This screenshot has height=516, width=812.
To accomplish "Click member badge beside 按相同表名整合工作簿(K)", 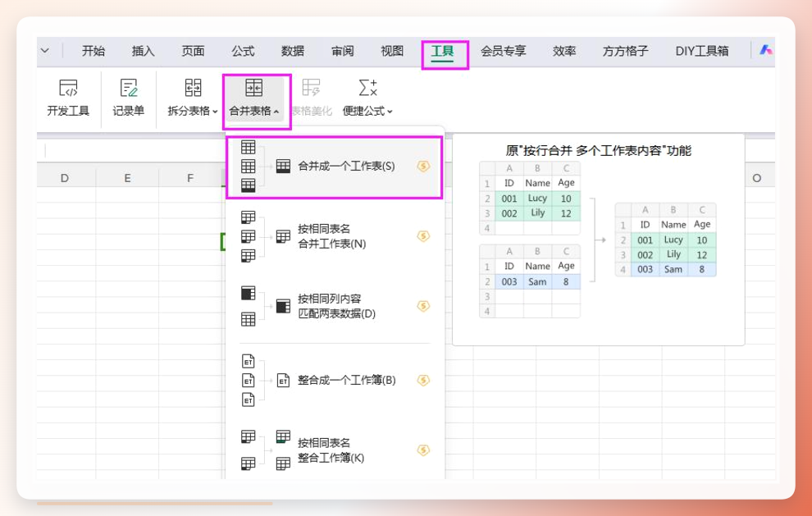I will (x=423, y=450).
